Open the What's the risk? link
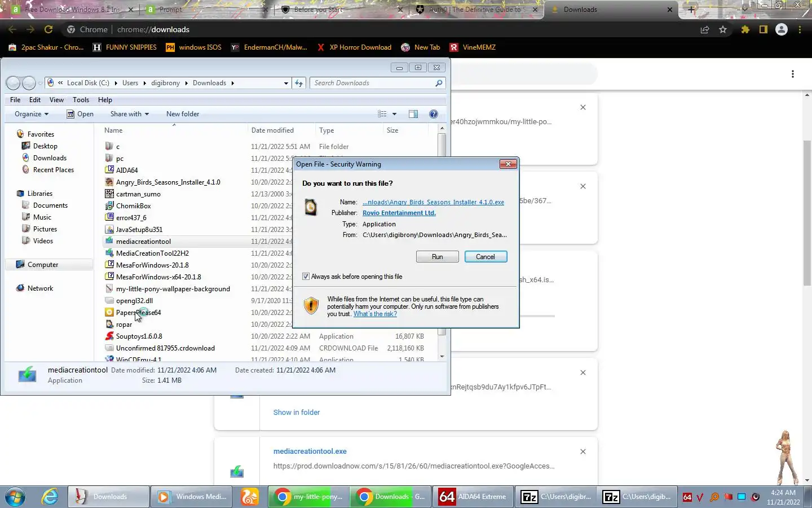Image resolution: width=812 pixels, height=508 pixels. 375,314
